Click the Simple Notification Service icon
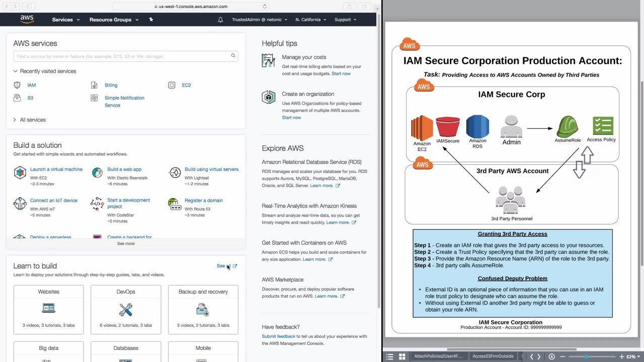 pyautogui.click(x=94, y=98)
